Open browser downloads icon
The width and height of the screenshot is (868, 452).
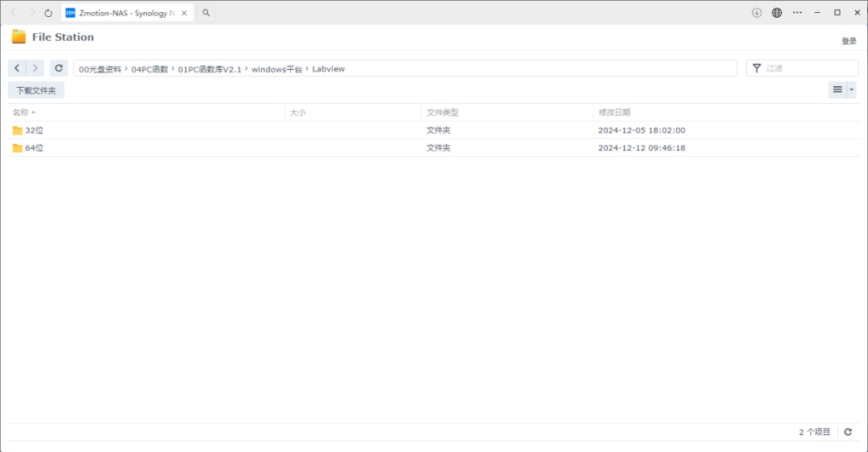coord(757,13)
